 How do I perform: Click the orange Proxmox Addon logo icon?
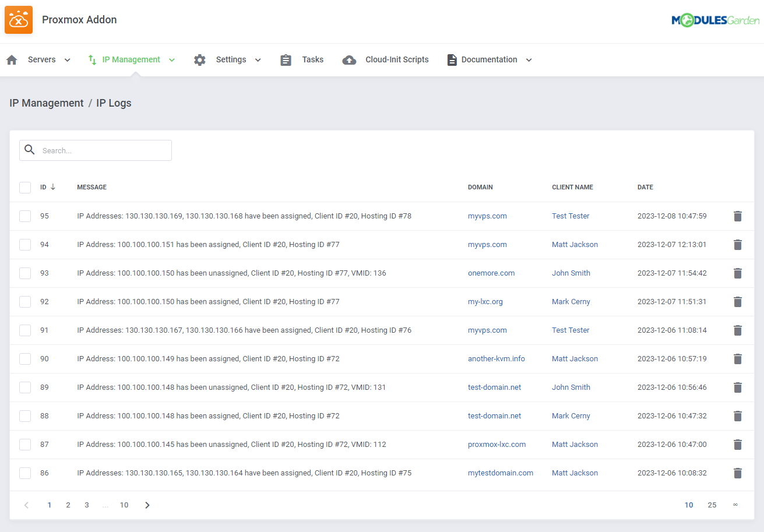pos(19,20)
